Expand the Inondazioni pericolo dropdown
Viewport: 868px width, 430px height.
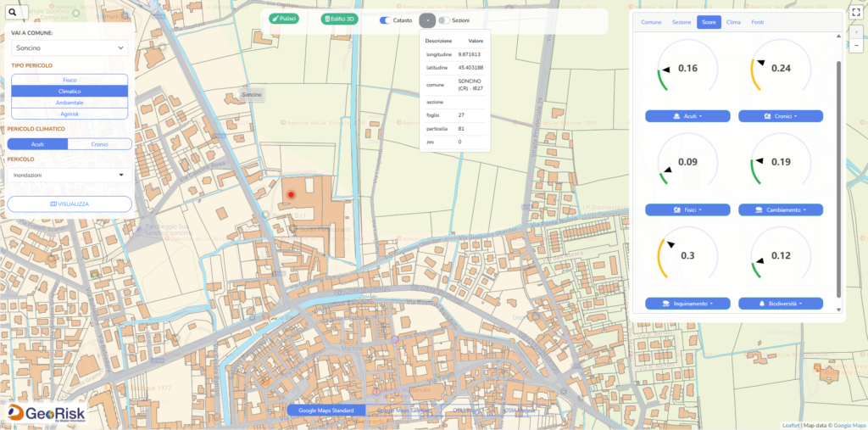70,176
